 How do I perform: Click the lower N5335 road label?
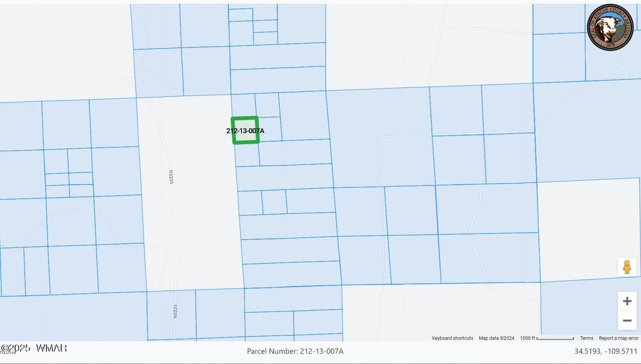point(176,311)
